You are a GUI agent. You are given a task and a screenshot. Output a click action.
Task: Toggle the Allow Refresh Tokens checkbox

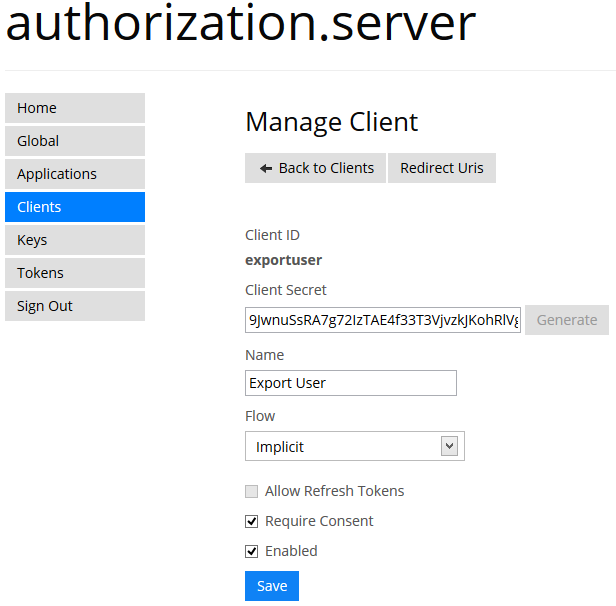(x=252, y=491)
